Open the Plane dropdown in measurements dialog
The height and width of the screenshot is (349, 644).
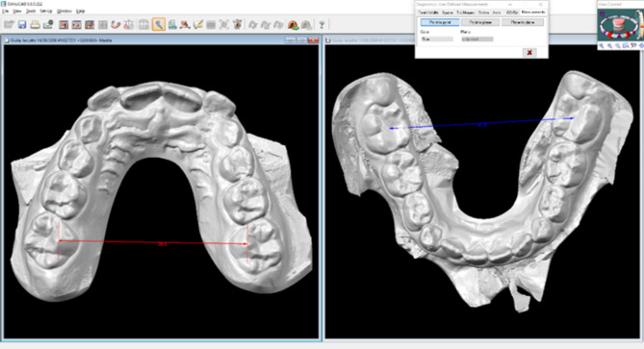pos(477,39)
